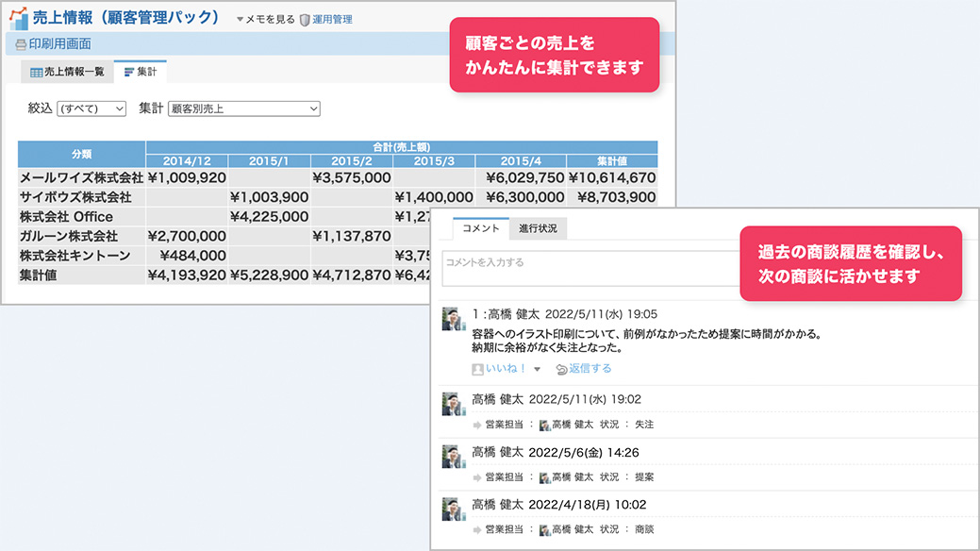This screenshot has height=551, width=980.
Task: Click the person icon beside いいね!
Action: tap(480, 369)
